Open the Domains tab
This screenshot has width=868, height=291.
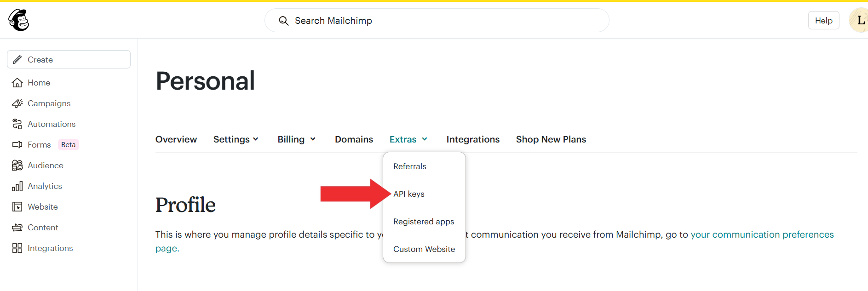pos(354,139)
